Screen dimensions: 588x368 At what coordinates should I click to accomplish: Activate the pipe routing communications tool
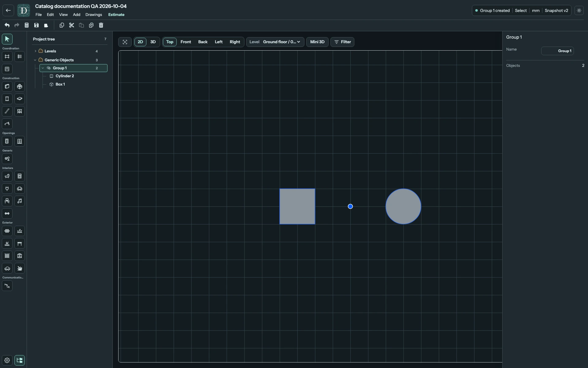pyautogui.click(x=7, y=286)
